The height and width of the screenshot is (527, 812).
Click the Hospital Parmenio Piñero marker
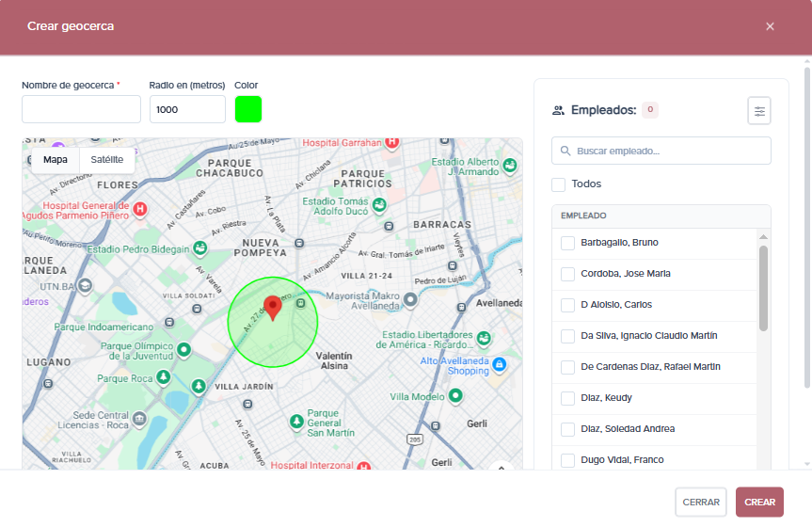coord(140,209)
